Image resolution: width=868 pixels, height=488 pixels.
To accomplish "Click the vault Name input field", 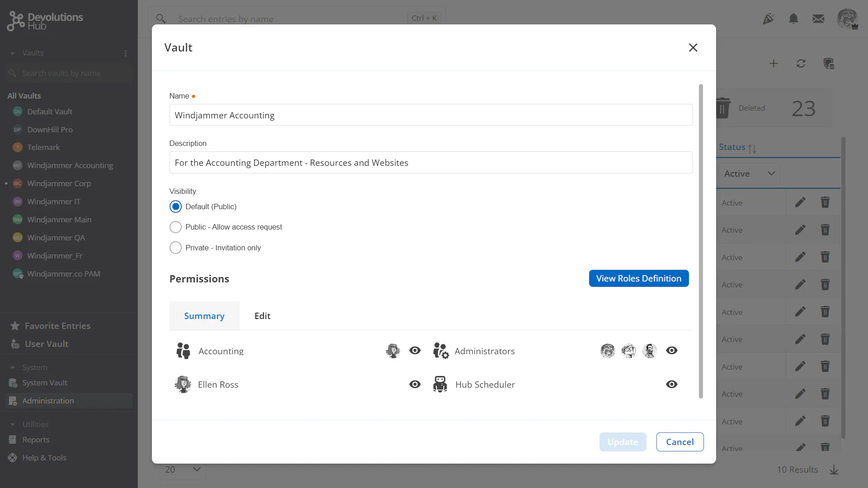I will 431,115.
